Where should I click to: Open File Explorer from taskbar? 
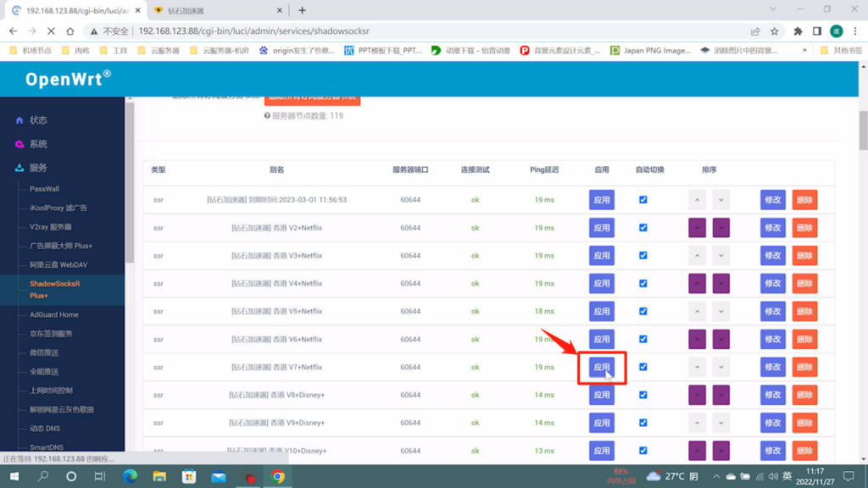(159, 476)
